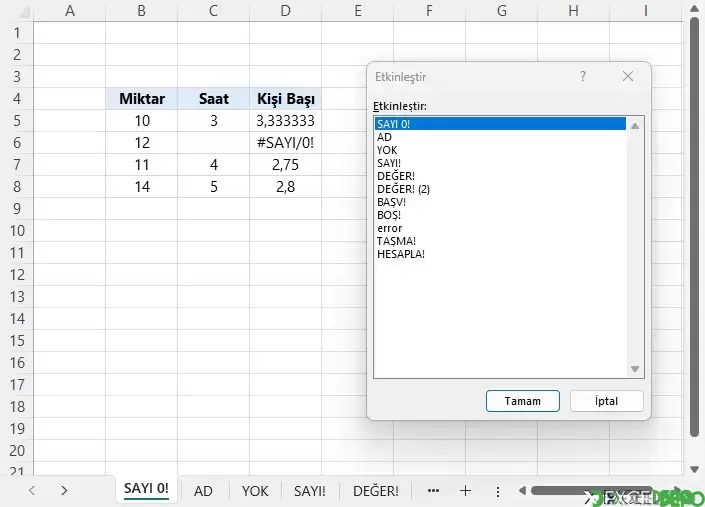Select YOK in the Etkinleştir list

pos(500,150)
